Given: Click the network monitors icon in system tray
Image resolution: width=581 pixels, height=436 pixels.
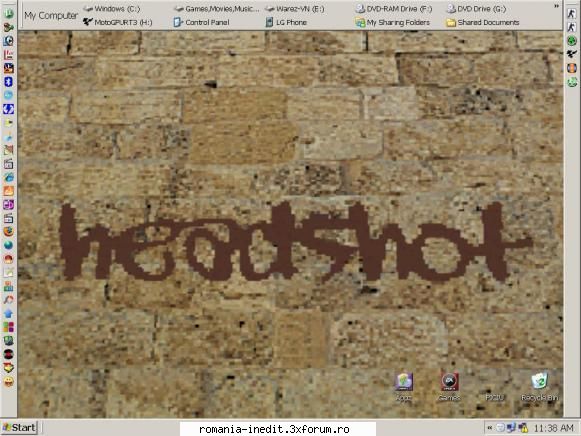Looking at the screenshot, I should pos(512,428).
